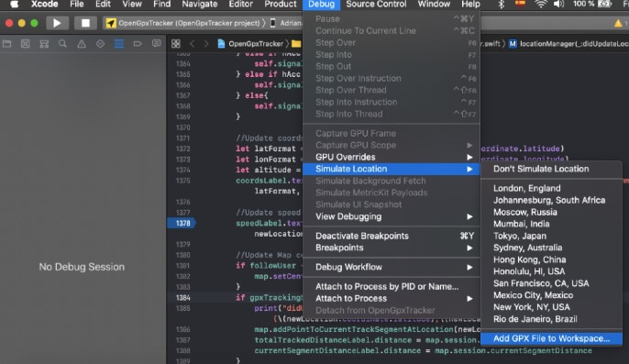This screenshot has width=629, height=364.
Task: Close the open Debug menu
Action: tap(321, 5)
